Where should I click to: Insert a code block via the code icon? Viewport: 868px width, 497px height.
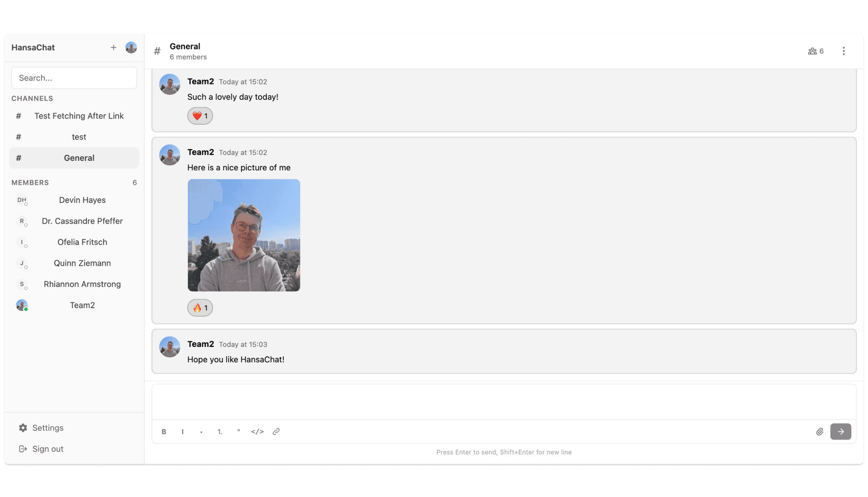click(x=257, y=432)
